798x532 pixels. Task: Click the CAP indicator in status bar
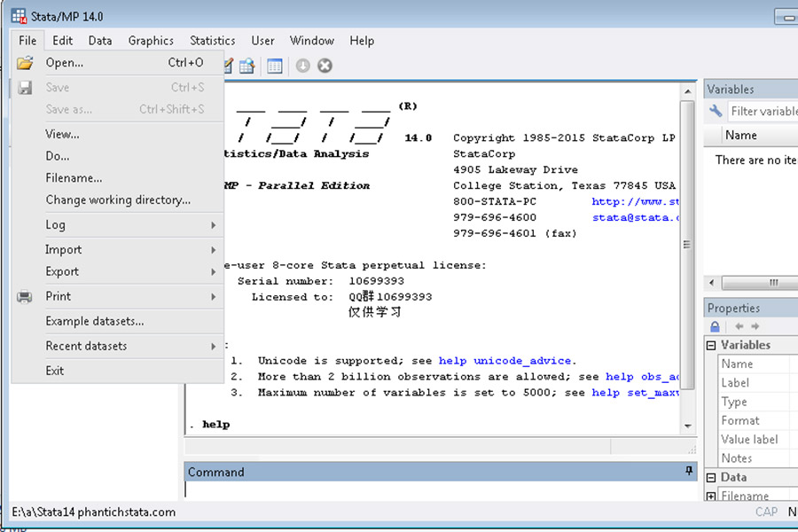(766, 512)
